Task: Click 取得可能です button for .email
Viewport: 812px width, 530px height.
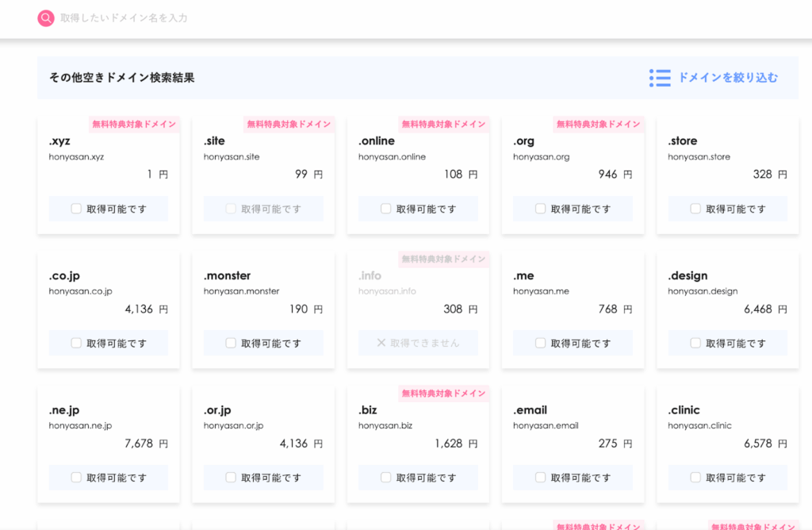Action: tap(573, 478)
